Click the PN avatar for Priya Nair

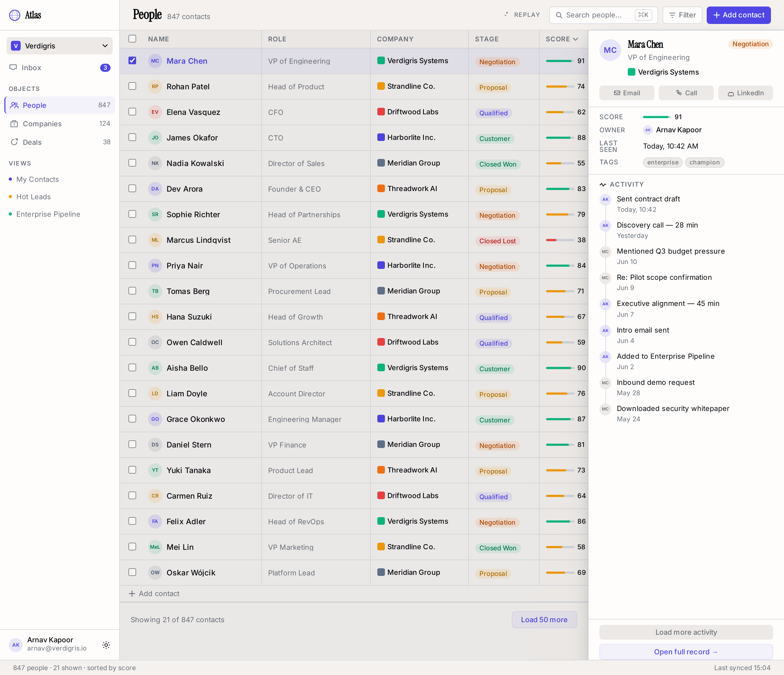(155, 266)
